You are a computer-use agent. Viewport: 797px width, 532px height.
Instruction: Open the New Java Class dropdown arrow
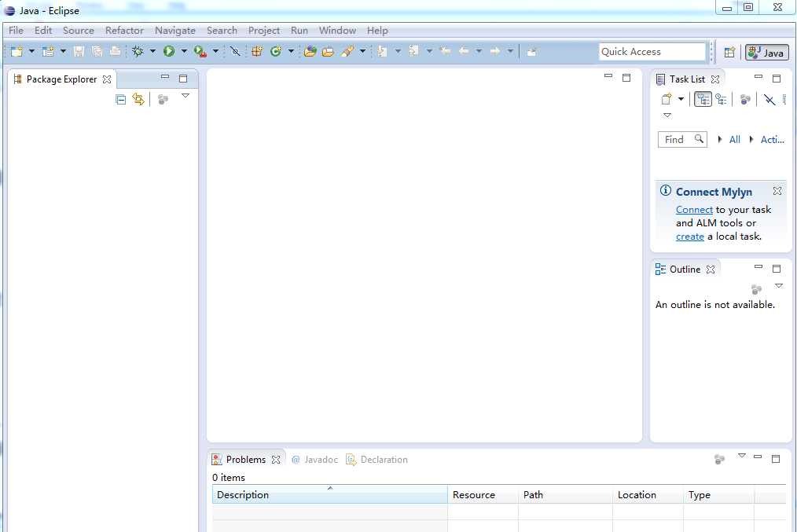[x=292, y=51]
